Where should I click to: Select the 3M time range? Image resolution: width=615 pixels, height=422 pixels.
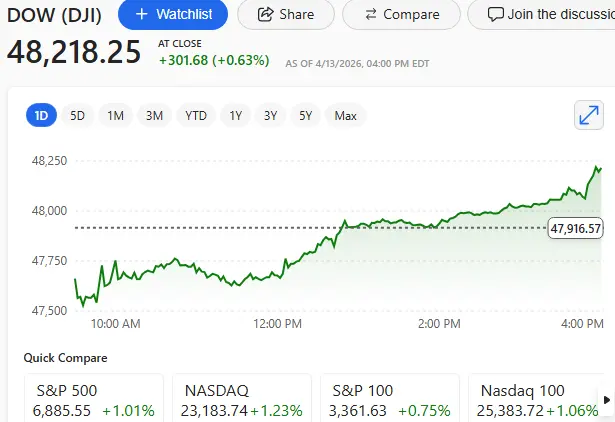154,116
